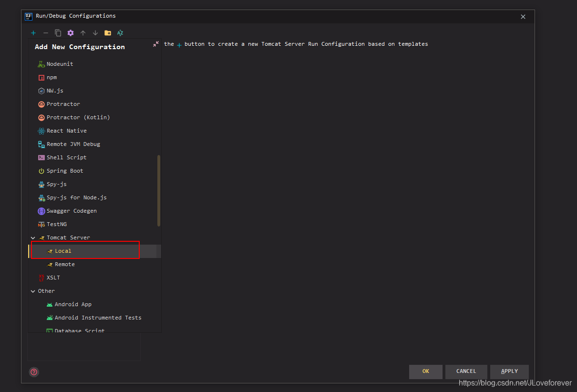Click the XSLT icon
This screenshot has width=577, height=392.
point(41,278)
